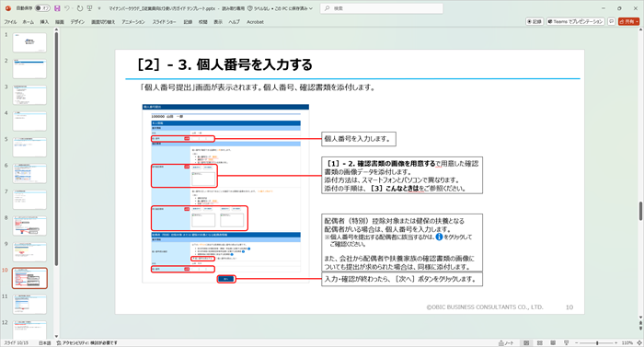Expand the file save-location dropdown beside the filename
The height and width of the screenshot is (347, 644).
coord(311,8)
